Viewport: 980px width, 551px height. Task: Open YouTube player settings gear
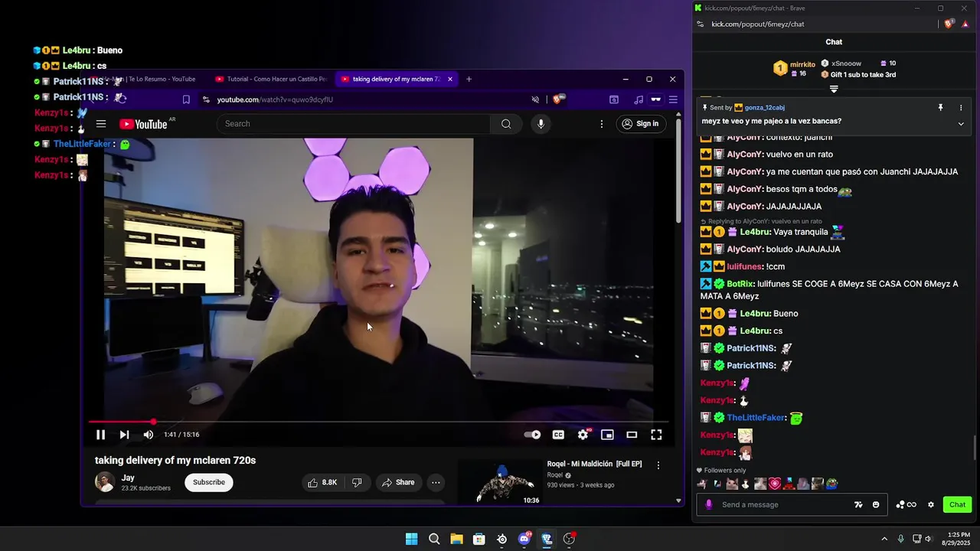point(583,435)
